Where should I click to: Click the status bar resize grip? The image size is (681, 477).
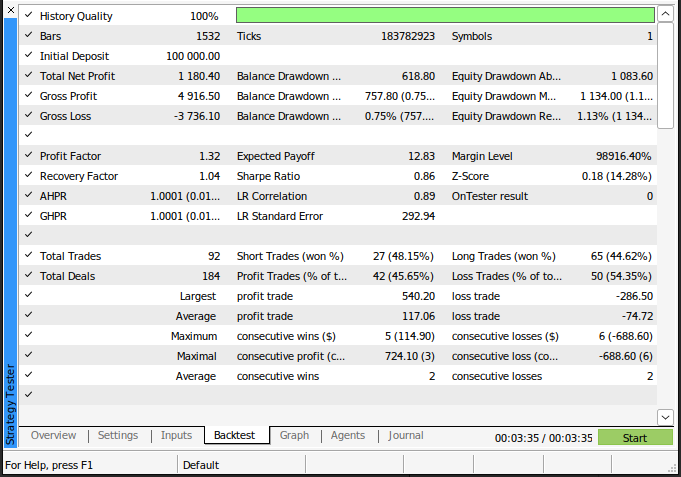click(x=672, y=468)
